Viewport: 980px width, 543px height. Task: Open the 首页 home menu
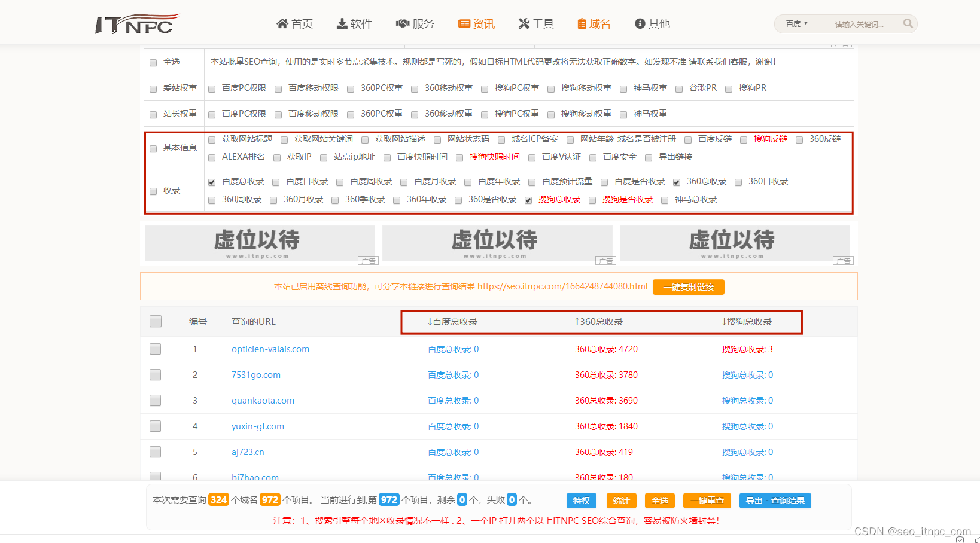coord(294,23)
